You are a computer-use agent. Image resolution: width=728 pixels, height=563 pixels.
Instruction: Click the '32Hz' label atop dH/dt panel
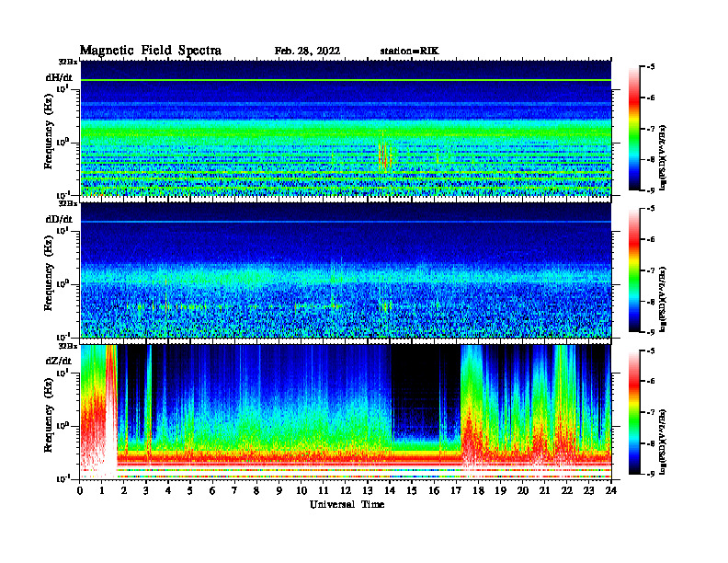(68, 62)
